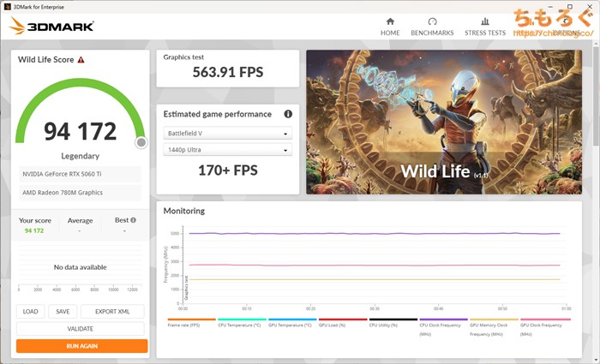This screenshot has width=600, height=364.
Task: Click the purple CPU clock line in chart
Action: coord(375,233)
